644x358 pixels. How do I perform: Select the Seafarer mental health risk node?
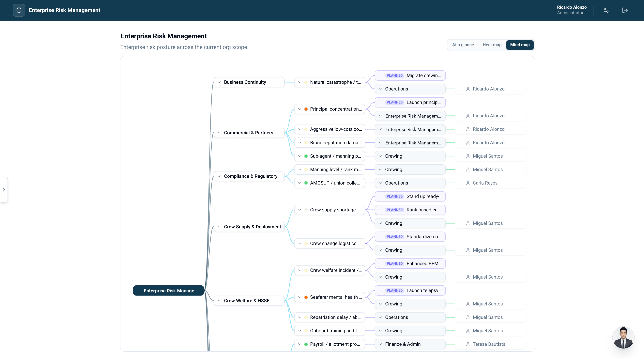[x=330, y=297]
